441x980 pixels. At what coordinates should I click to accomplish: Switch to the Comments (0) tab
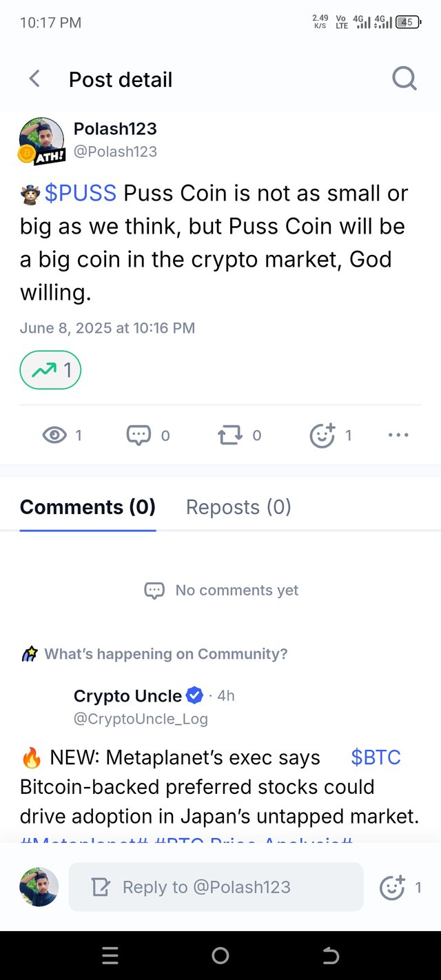pos(88,507)
